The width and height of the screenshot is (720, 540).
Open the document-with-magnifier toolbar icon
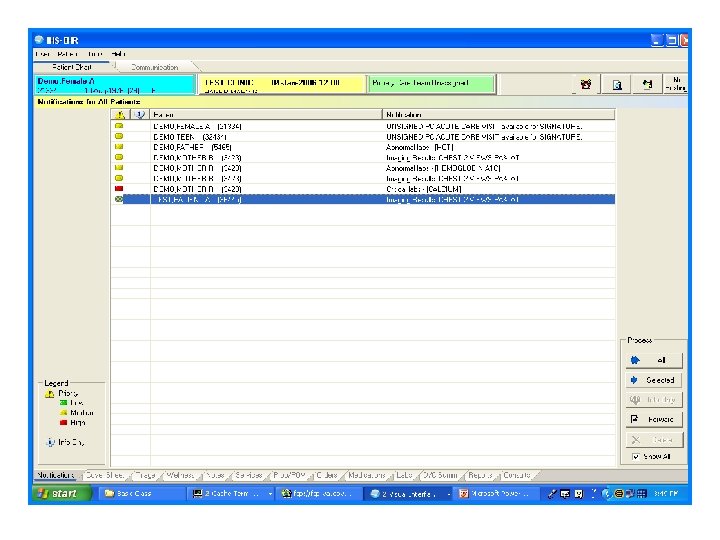tap(617, 84)
